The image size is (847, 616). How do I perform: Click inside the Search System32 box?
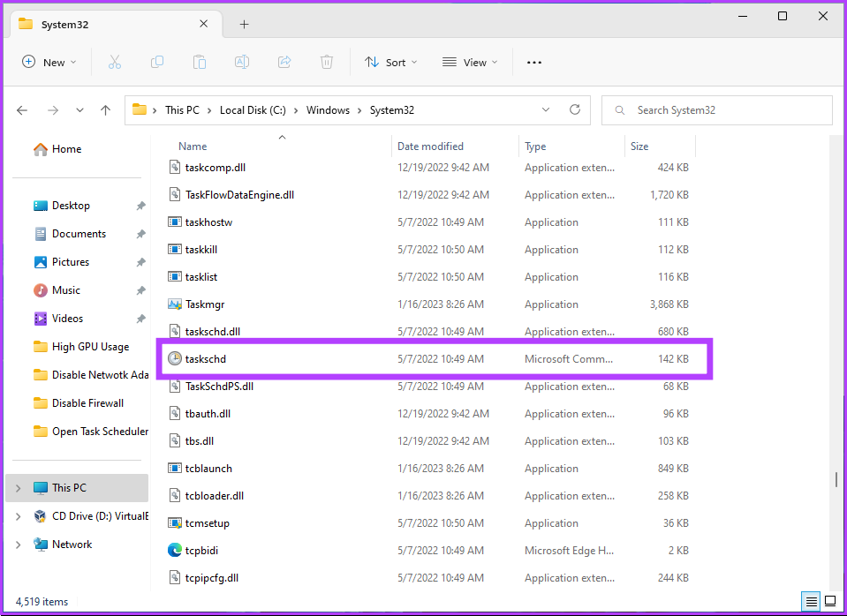coord(724,110)
